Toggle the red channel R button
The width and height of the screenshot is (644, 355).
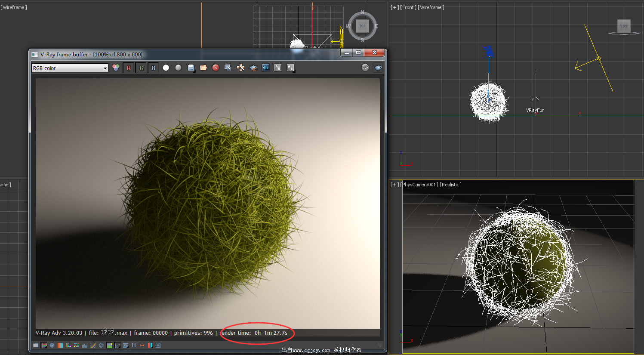tap(129, 68)
